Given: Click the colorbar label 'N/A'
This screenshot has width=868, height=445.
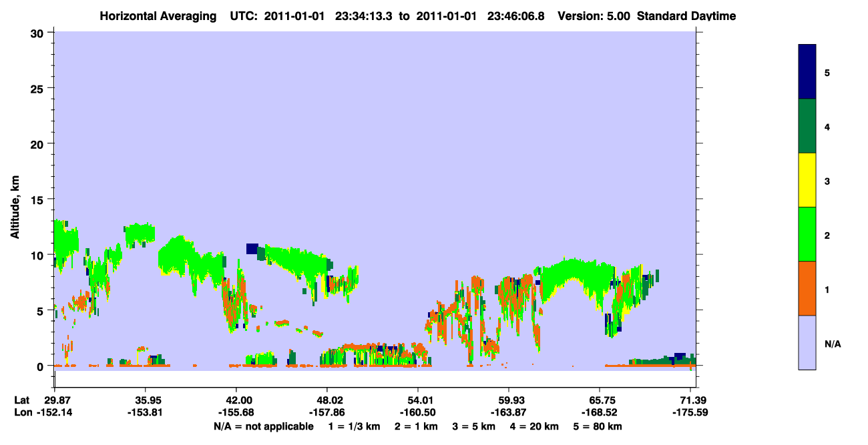Looking at the screenshot, I should click(x=833, y=344).
